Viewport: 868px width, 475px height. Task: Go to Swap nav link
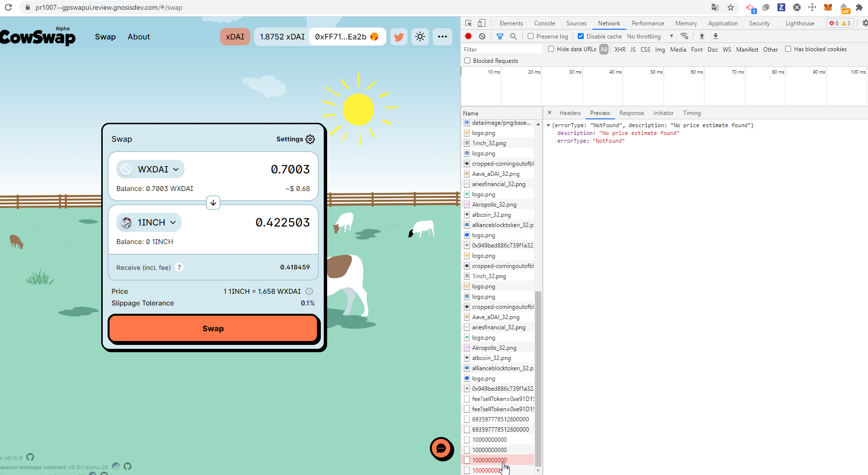click(x=105, y=37)
